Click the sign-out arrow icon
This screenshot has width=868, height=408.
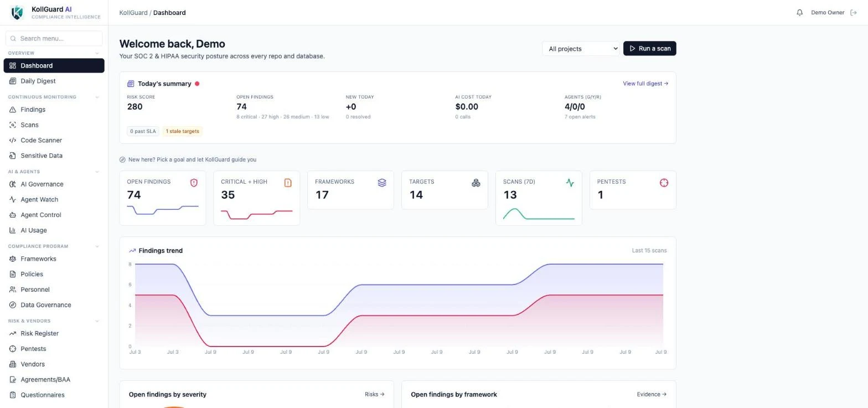[x=853, y=13]
